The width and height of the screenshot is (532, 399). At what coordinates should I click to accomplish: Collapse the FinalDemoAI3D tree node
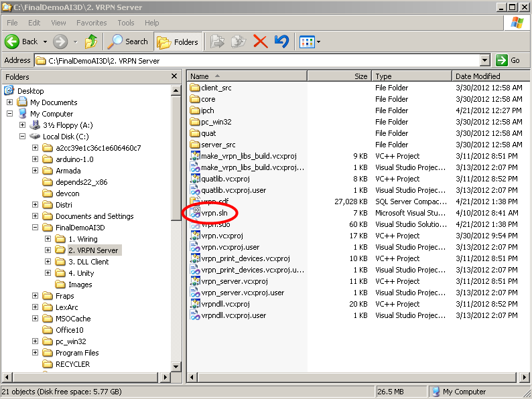point(36,228)
